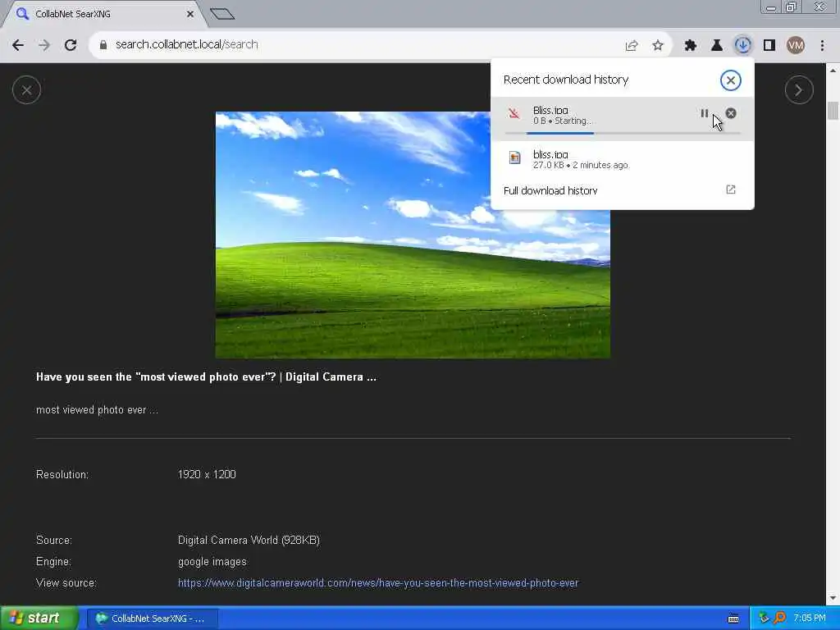Click the address bar URL

[186, 44]
